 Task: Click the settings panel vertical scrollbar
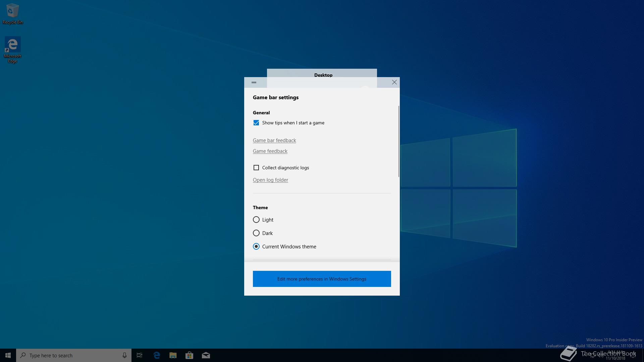point(399,141)
